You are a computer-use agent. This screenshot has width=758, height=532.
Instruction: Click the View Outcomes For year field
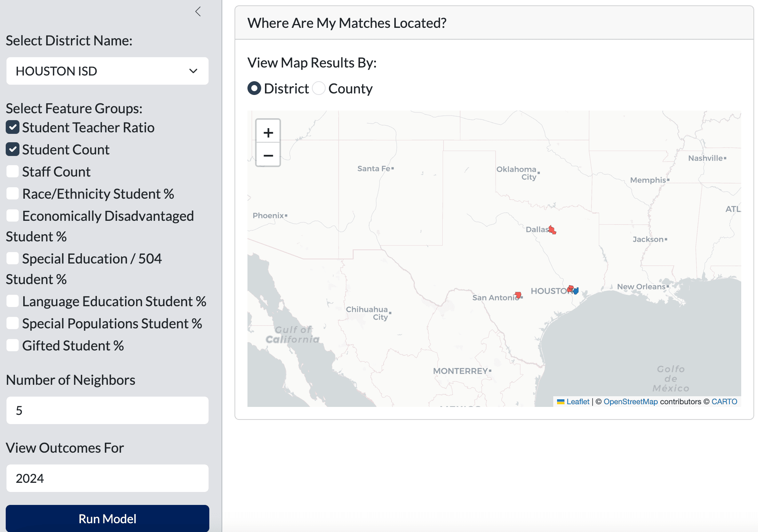coord(108,478)
